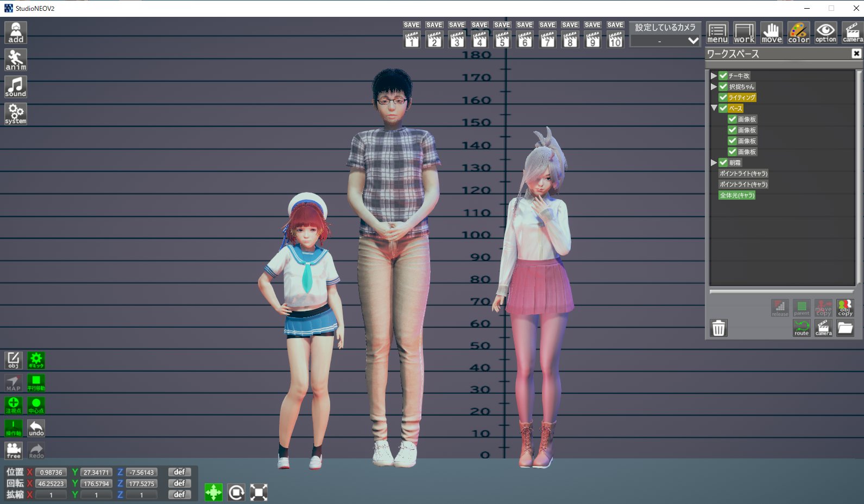Select the 全体光(キャラ) light item

(737, 195)
